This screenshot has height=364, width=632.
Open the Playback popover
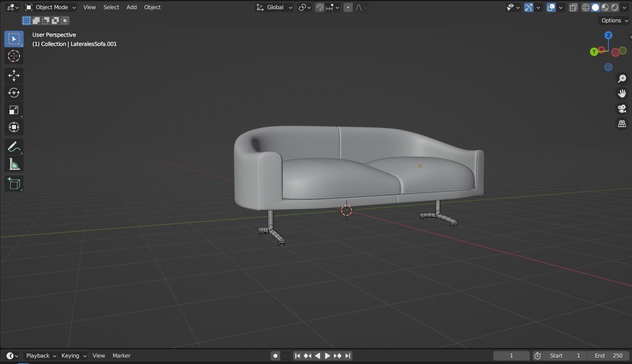point(40,356)
